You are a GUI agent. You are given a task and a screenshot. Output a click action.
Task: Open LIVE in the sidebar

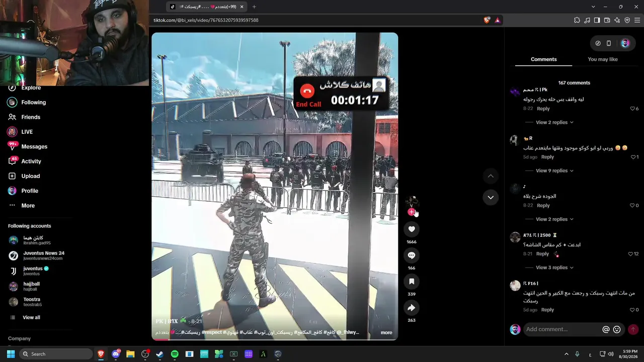[27, 132]
